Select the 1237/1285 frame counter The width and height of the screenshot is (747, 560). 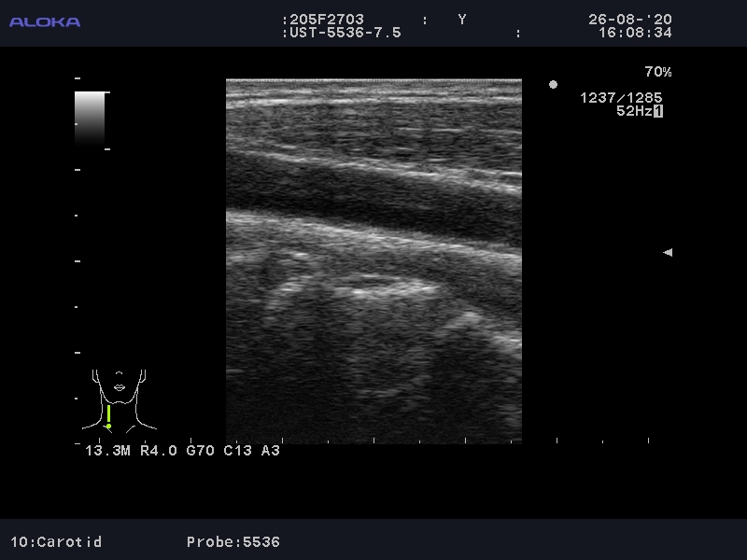[621, 97]
